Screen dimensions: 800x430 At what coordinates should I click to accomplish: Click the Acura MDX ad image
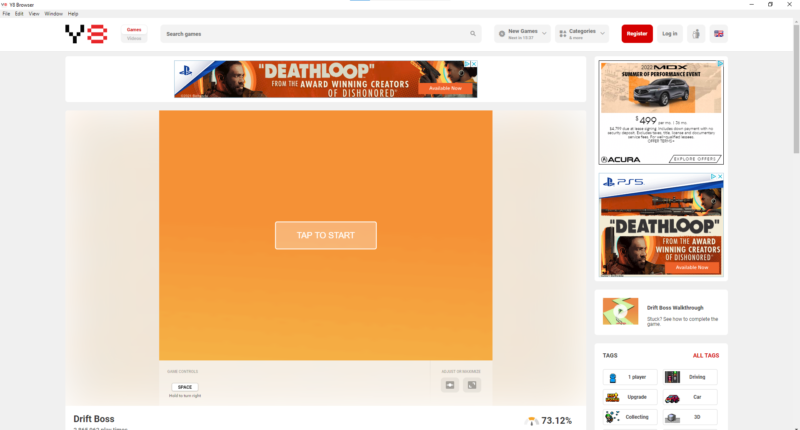pos(661,88)
